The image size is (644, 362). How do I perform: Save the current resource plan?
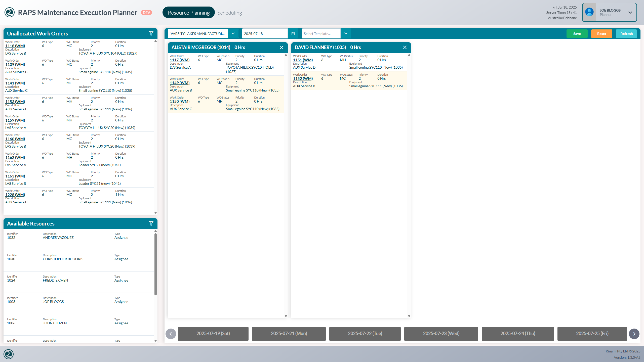coord(577,33)
